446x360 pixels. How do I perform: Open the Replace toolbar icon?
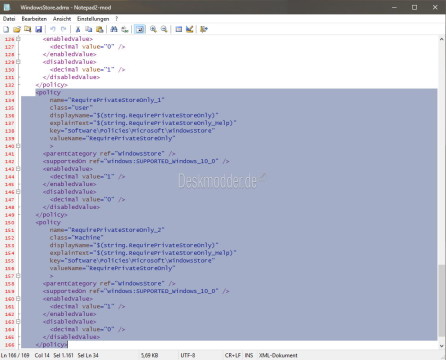tap(125, 29)
